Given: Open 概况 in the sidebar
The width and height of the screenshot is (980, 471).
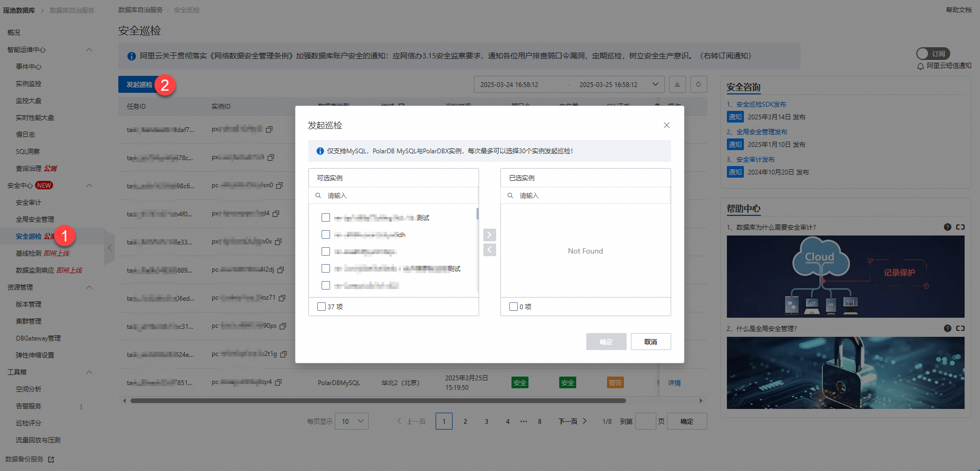Looking at the screenshot, I should [14, 33].
